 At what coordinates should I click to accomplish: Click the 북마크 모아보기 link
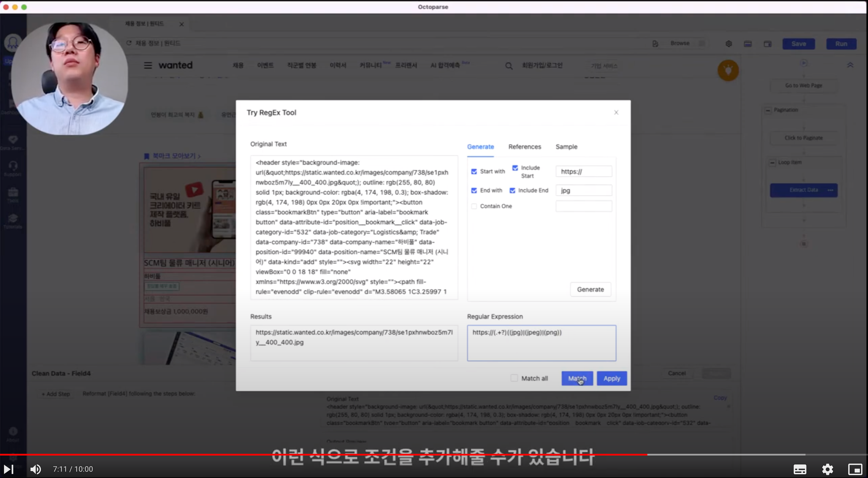pos(172,156)
